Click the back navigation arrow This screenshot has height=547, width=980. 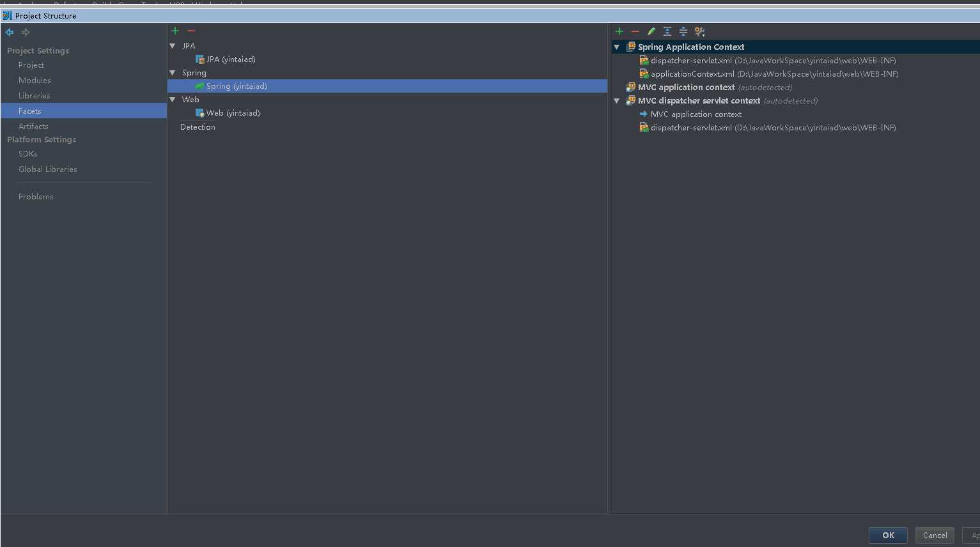pos(10,32)
